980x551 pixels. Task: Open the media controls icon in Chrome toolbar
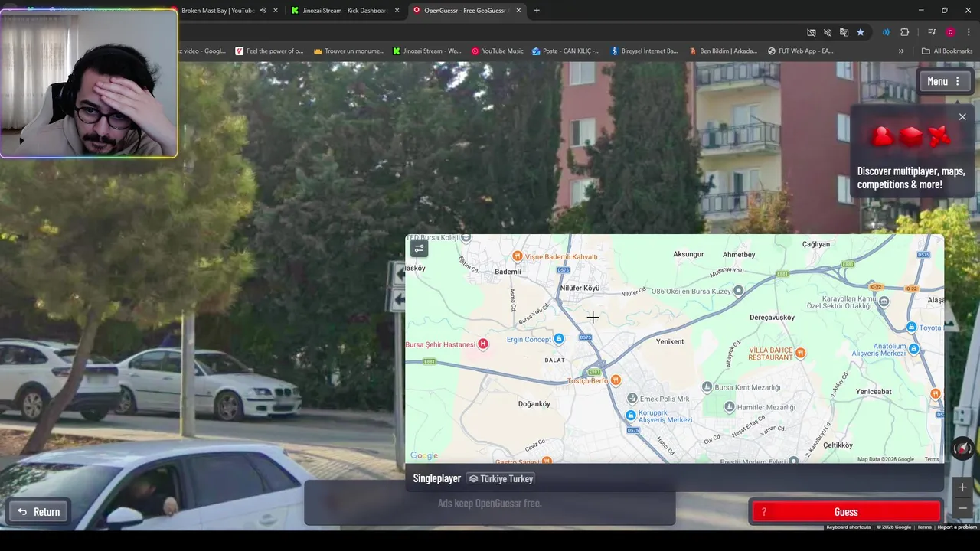(932, 32)
